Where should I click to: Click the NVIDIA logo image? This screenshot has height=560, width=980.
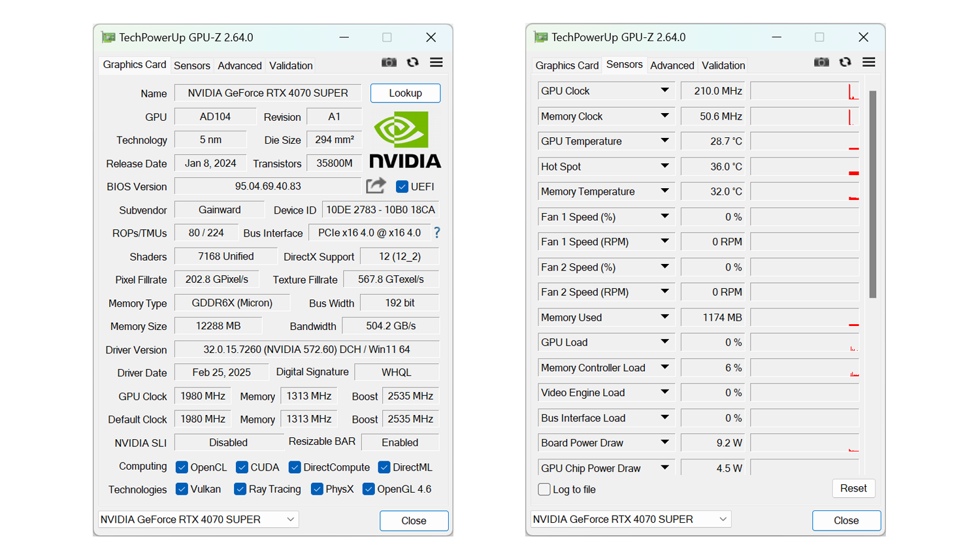pos(405,140)
